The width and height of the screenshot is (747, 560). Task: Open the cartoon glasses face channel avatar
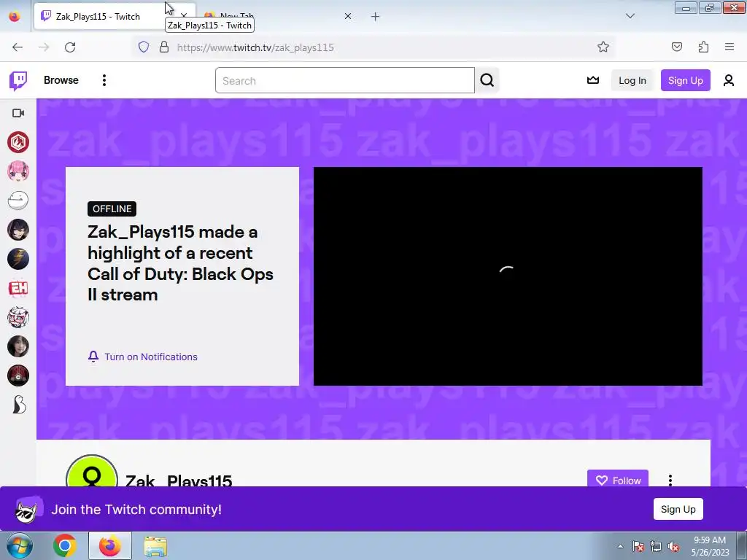coord(18,317)
